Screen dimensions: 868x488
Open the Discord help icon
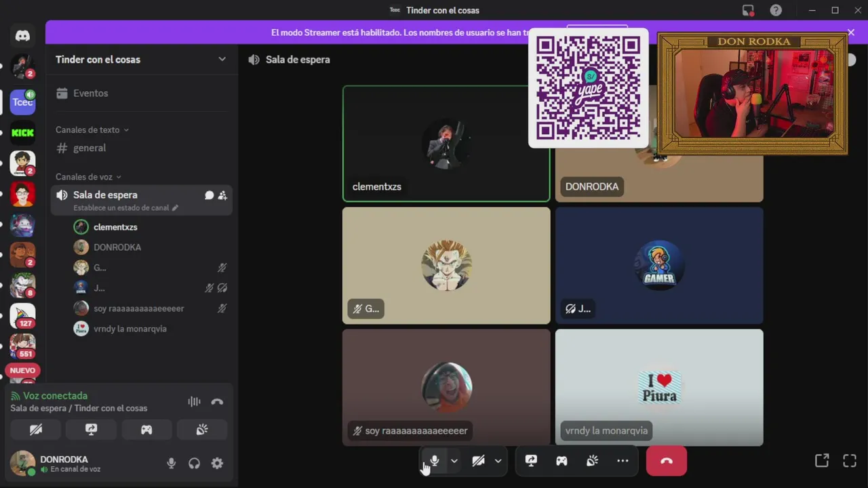pos(776,10)
